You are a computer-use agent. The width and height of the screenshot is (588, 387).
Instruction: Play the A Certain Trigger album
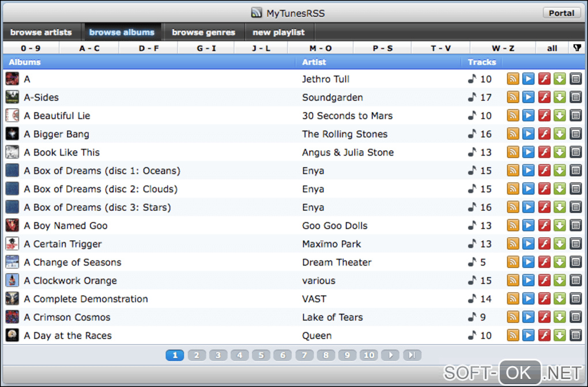pos(529,244)
